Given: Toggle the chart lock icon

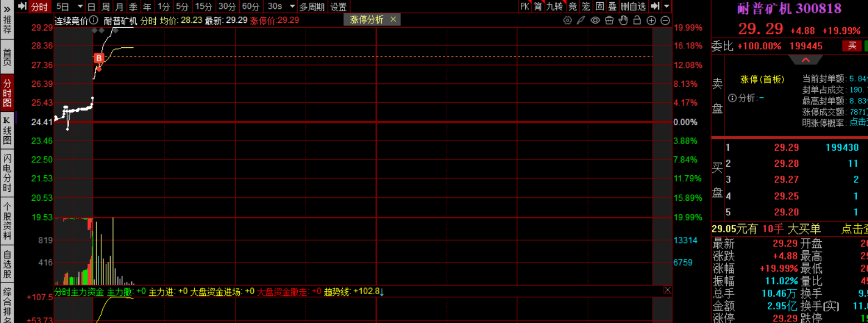Looking at the screenshot, I should pyautogui.click(x=637, y=21).
